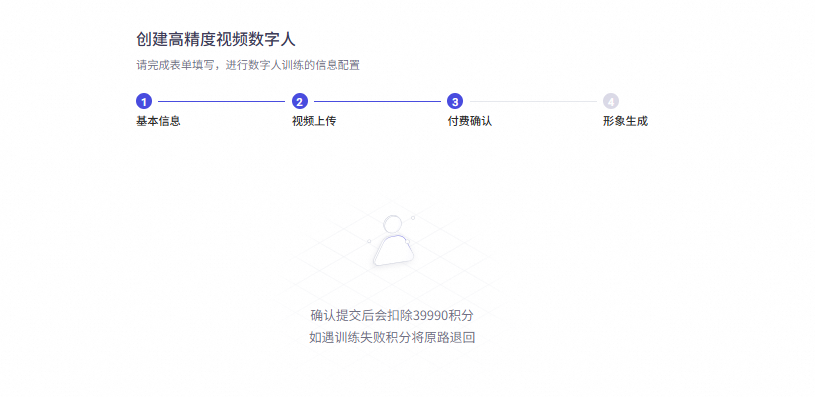Screen dimensions: 815x397
Task: Click the text 如遇训练失败积分将原路退回
Action: pyautogui.click(x=392, y=338)
